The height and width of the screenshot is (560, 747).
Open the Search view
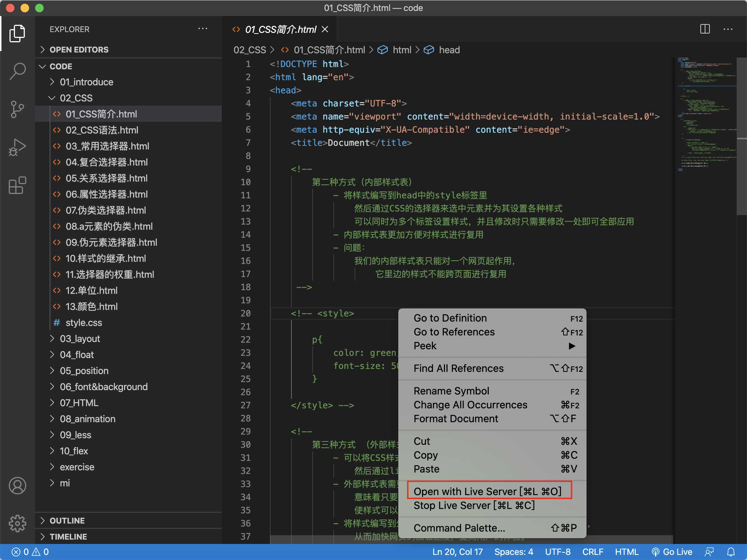[17, 71]
